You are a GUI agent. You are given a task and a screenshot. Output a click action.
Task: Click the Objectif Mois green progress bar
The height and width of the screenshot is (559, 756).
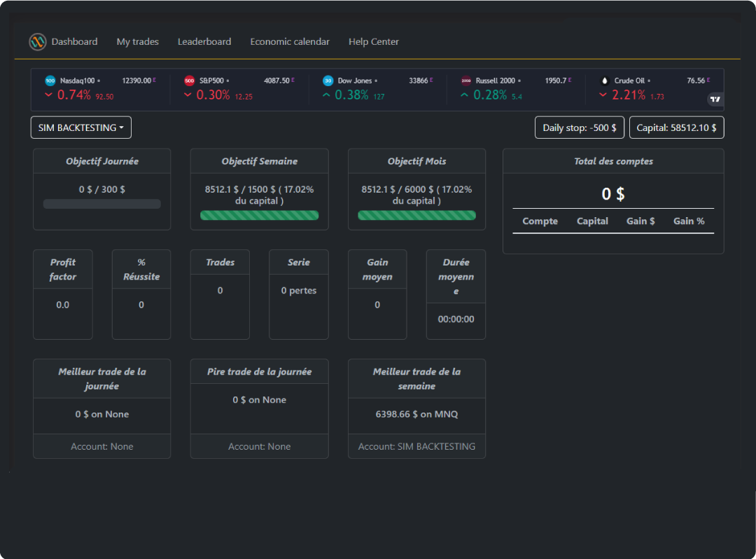point(416,215)
